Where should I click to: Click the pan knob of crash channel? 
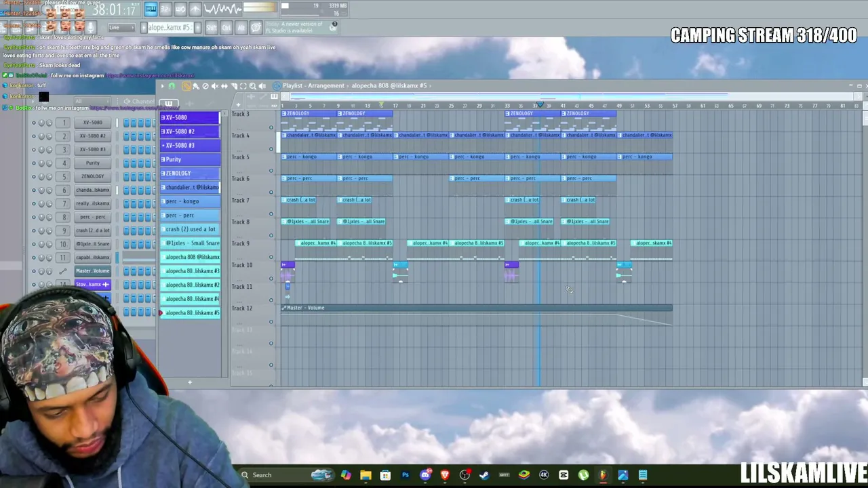click(41, 230)
